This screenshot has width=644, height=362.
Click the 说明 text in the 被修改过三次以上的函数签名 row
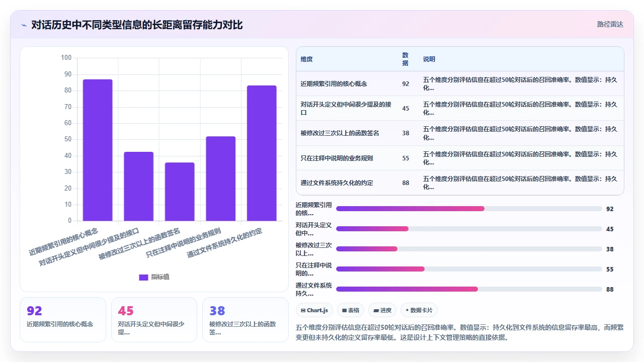[x=520, y=133]
